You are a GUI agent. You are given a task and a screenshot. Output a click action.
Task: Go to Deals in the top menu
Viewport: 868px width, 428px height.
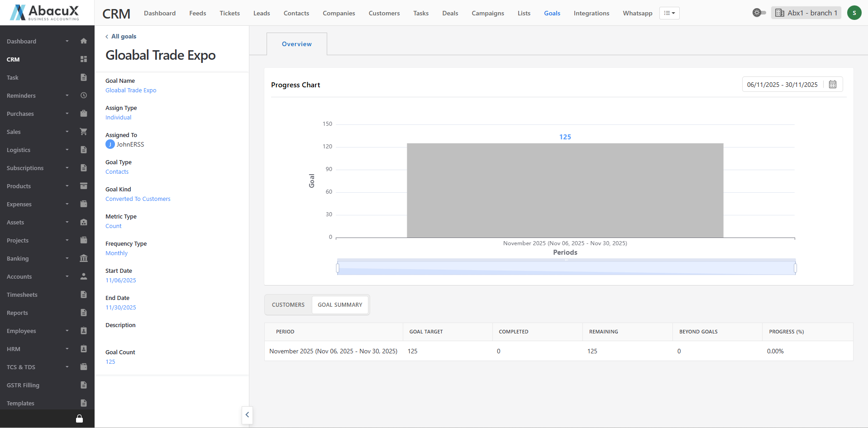point(450,13)
